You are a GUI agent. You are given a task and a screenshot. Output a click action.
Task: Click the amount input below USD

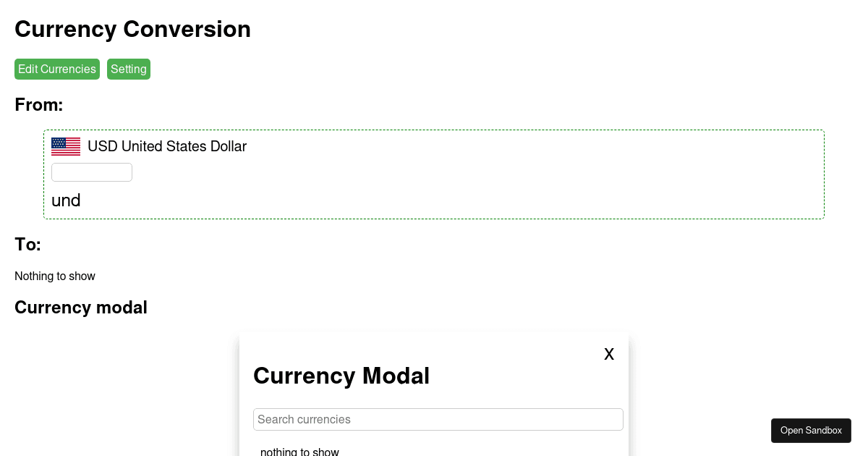[92, 172]
